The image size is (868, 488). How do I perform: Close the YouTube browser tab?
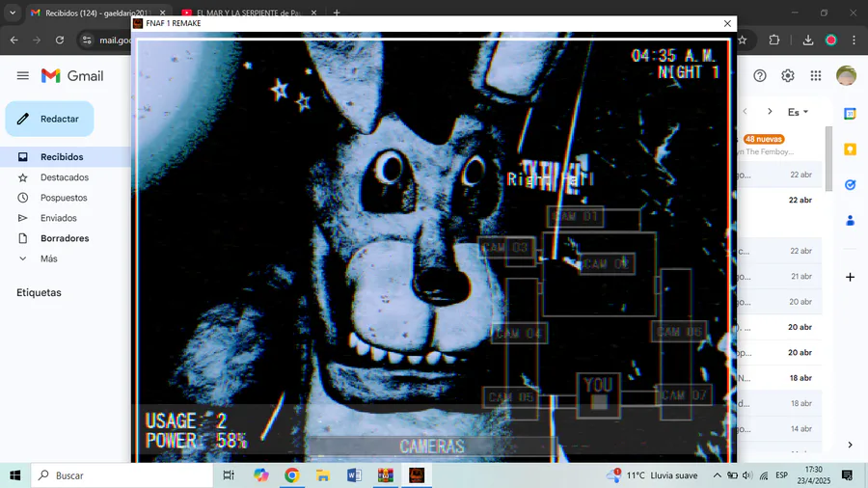313,13
